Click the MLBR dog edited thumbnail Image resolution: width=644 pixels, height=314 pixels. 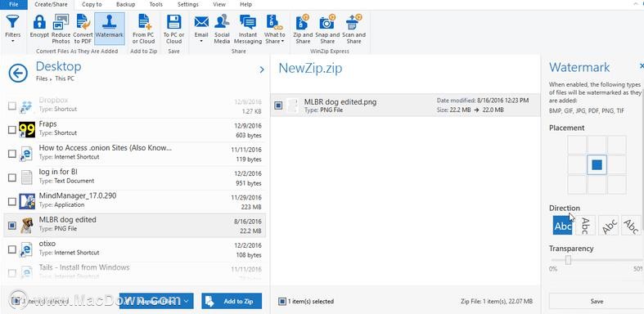tap(27, 225)
